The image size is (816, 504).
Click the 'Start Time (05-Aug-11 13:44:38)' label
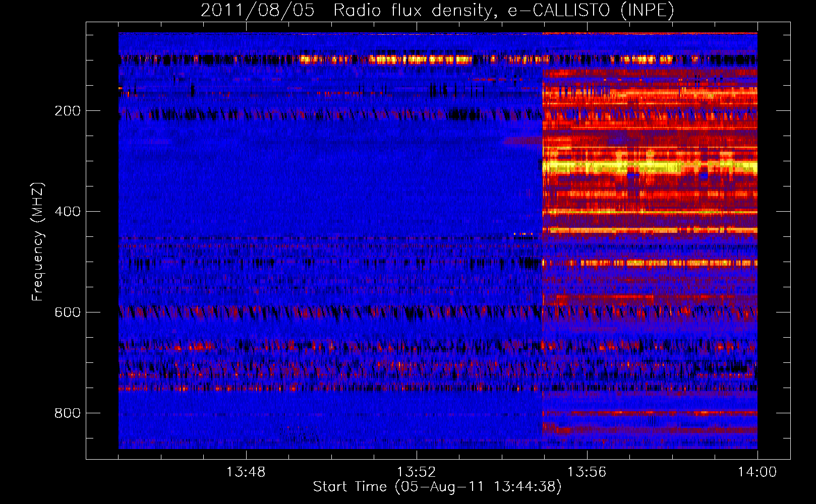(437, 487)
